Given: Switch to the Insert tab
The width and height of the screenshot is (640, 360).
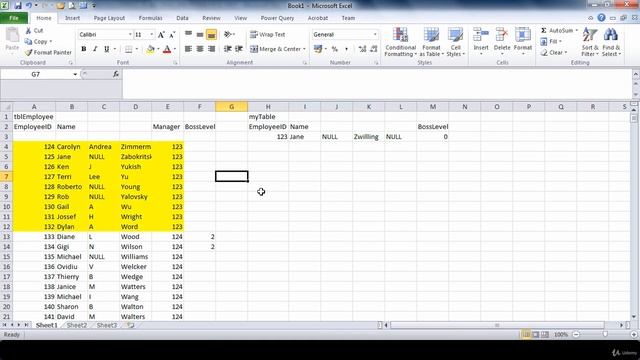Looking at the screenshot, I should coord(72,18).
